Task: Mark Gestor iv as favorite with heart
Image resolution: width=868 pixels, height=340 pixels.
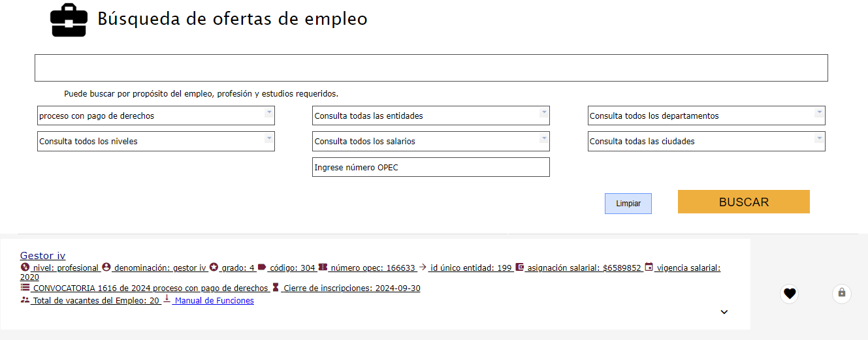Action: point(790,294)
